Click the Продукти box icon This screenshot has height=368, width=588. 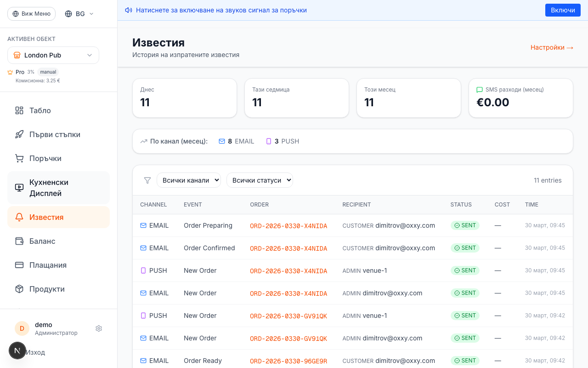pos(19,289)
